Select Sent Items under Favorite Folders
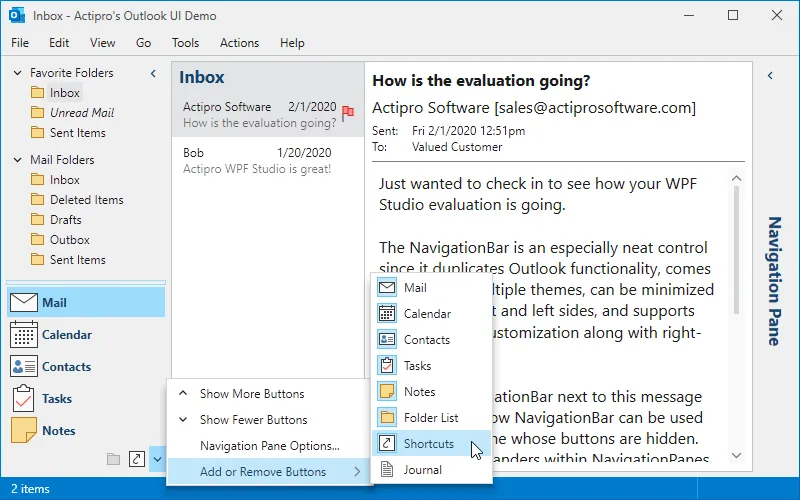 78,133
